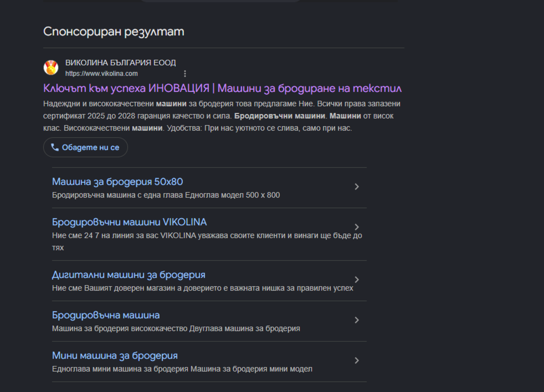
Task: Click text Ние сме Вашият доверен магазин
Action: (x=202, y=288)
